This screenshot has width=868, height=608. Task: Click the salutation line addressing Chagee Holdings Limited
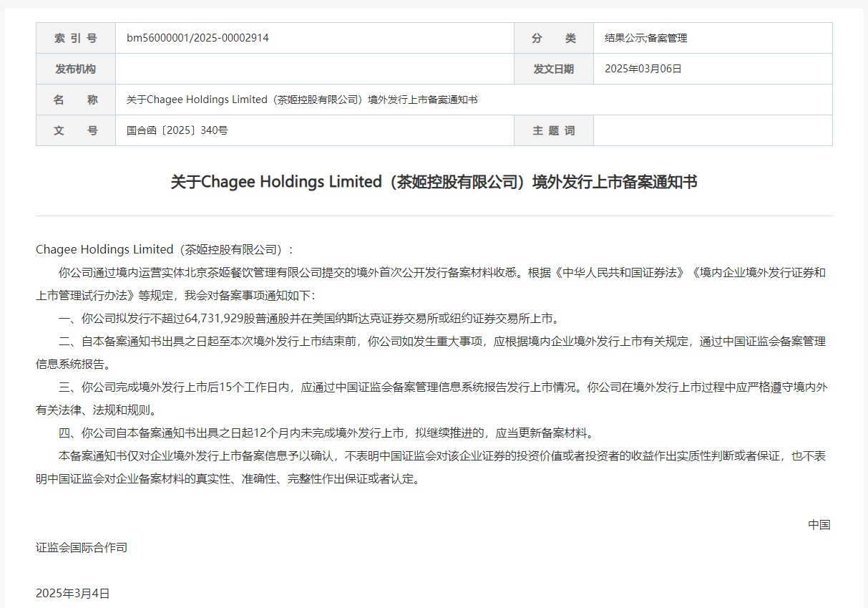pyautogui.click(x=165, y=249)
